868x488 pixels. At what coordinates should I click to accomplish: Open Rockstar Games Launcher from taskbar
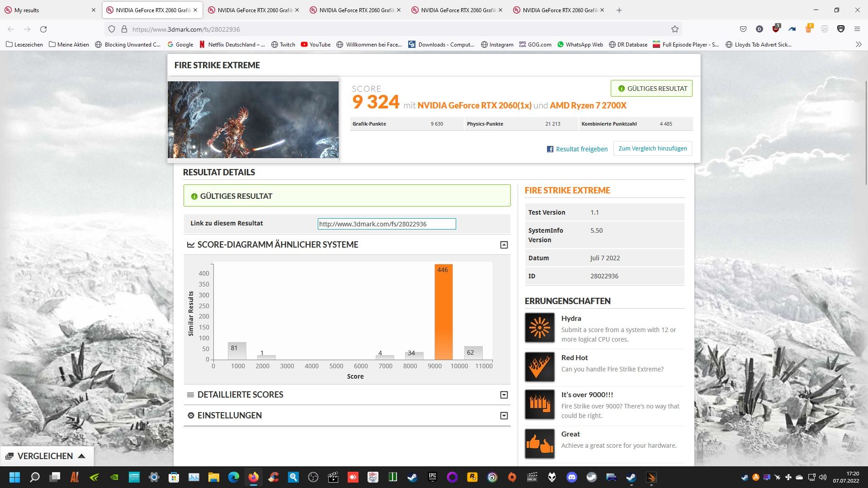click(x=472, y=477)
